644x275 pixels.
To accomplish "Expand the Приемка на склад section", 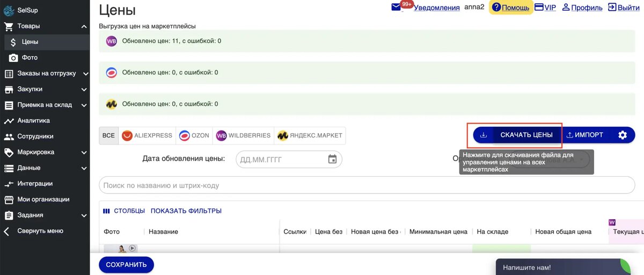I will pyautogui.click(x=84, y=105).
